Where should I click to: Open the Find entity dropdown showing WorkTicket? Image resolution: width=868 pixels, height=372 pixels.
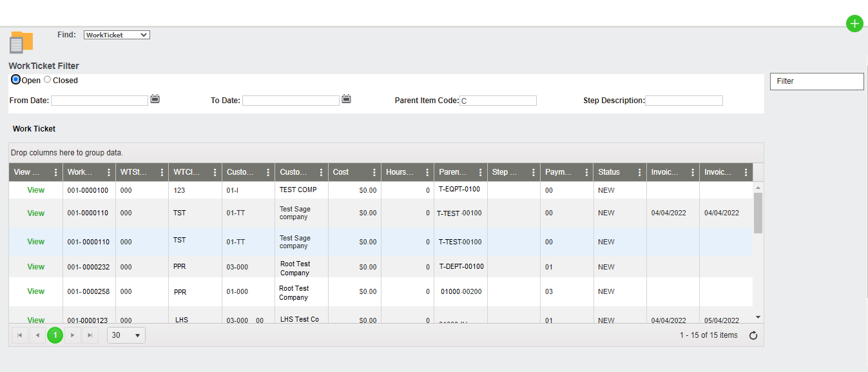[116, 34]
